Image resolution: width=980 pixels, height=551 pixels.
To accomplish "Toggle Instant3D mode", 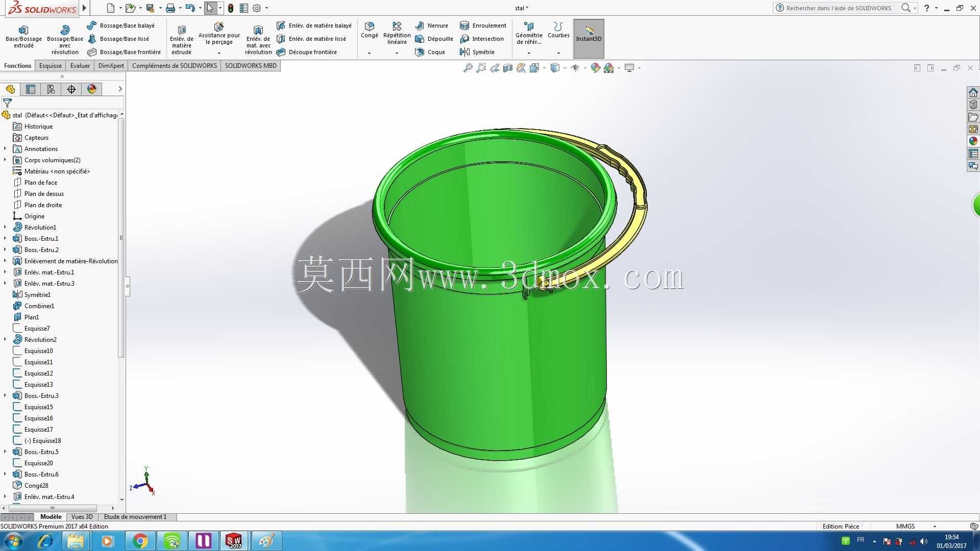I will click(x=589, y=38).
